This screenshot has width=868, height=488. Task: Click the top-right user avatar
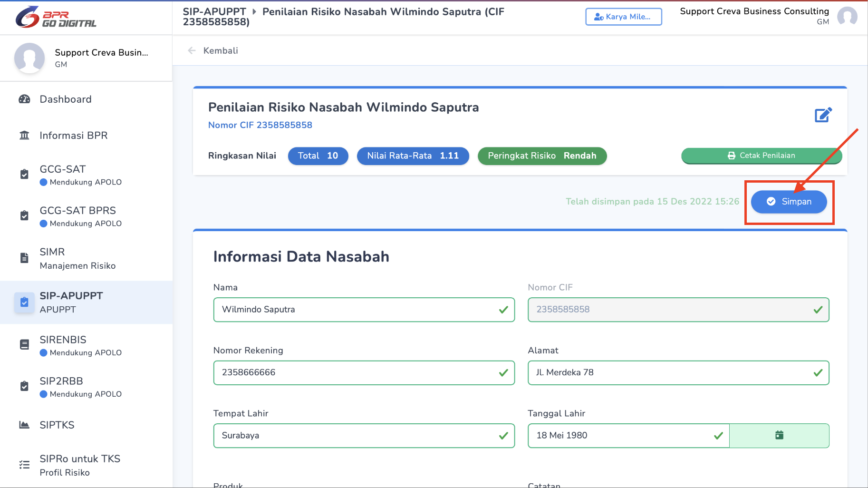tap(847, 17)
